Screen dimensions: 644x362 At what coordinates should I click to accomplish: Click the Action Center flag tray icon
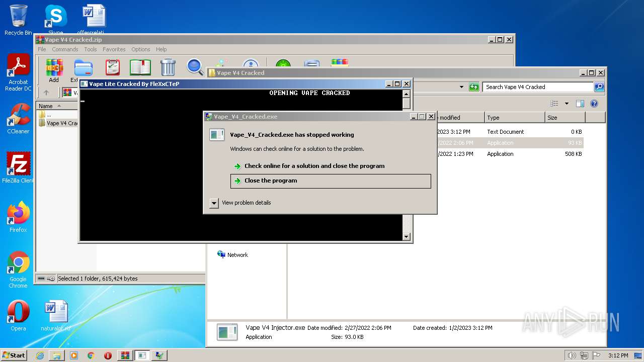[596, 355]
